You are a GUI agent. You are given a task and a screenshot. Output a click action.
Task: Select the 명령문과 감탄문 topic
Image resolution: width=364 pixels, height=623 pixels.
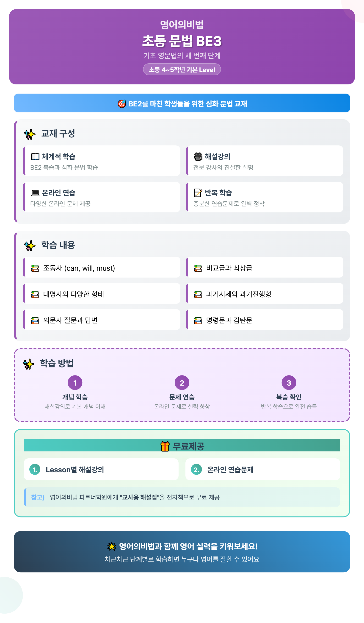(265, 320)
